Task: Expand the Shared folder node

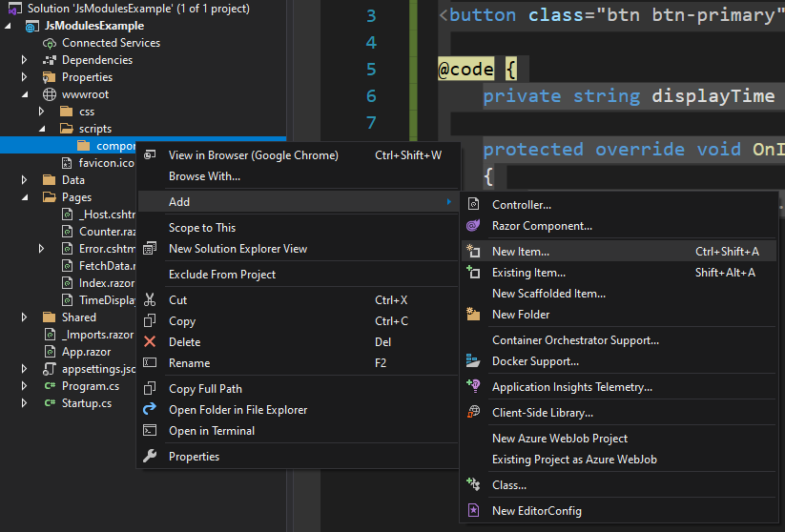Action: (x=25, y=317)
